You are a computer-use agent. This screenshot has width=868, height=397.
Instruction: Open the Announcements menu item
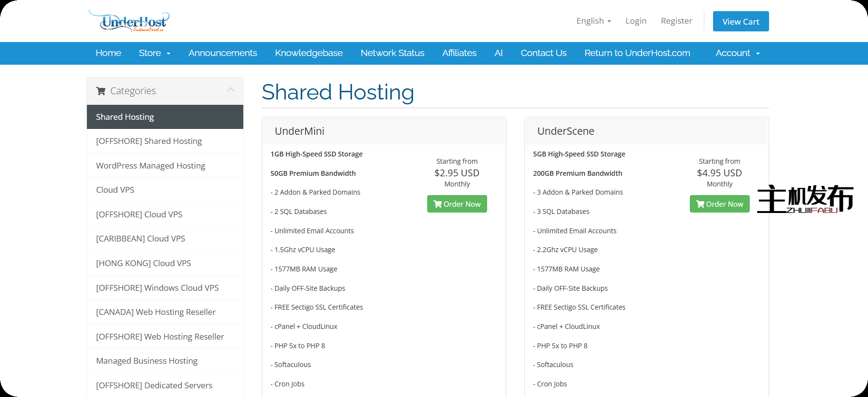click(223, 53)
